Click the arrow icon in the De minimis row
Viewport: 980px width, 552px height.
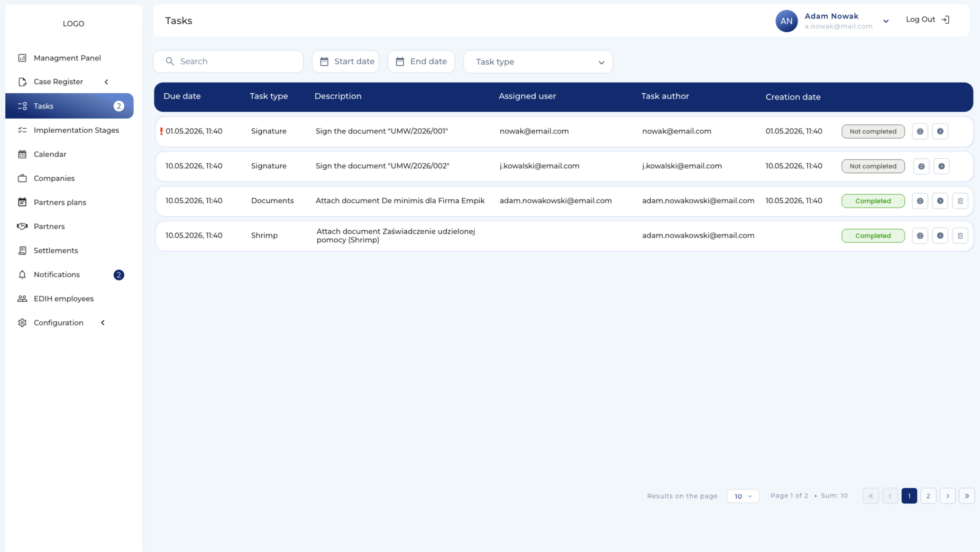point(940,201)
